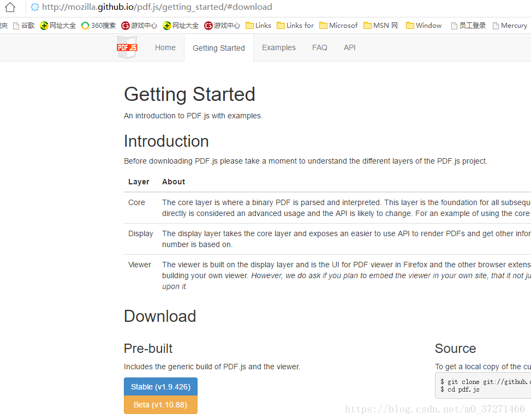Click 'An introduction to PDF.js with examples.' text

[193, 116]
